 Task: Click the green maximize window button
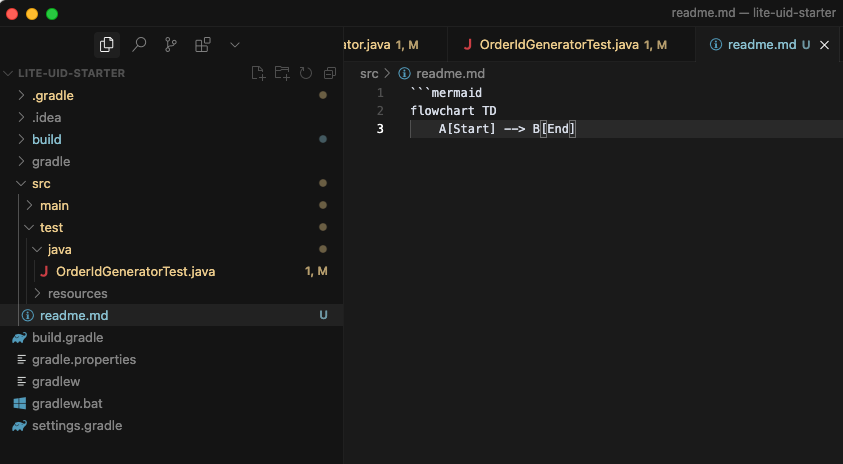tap(52, 14)
